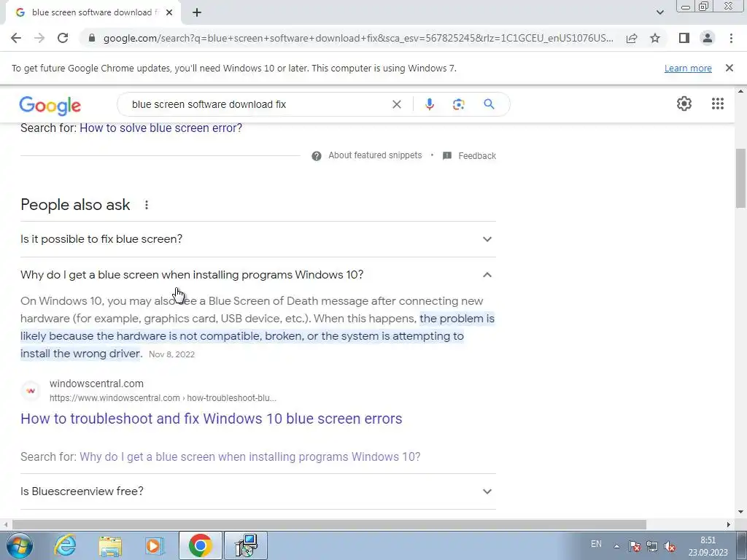Reload the current page
This screenshot has height=560, width=747.
pyautogui.click(x=63, y=38)
